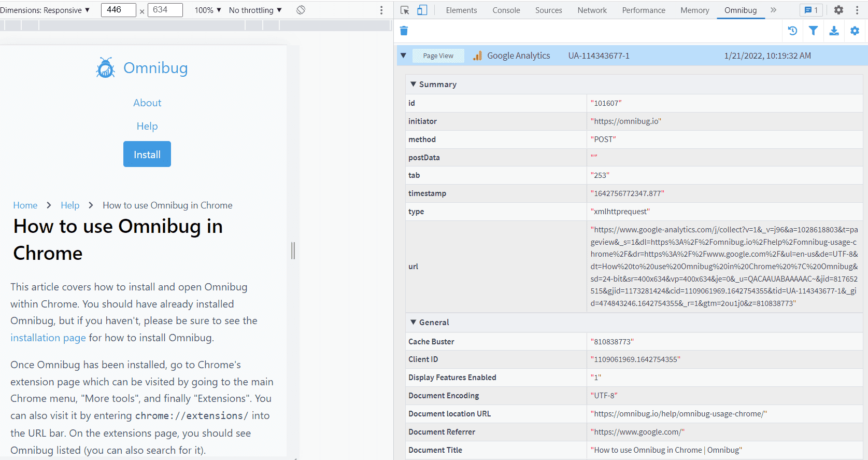868x460 pixels.
Task: Select the Omnibug DevTools tab
Action: pyautogui.click(x=741, y=10)
